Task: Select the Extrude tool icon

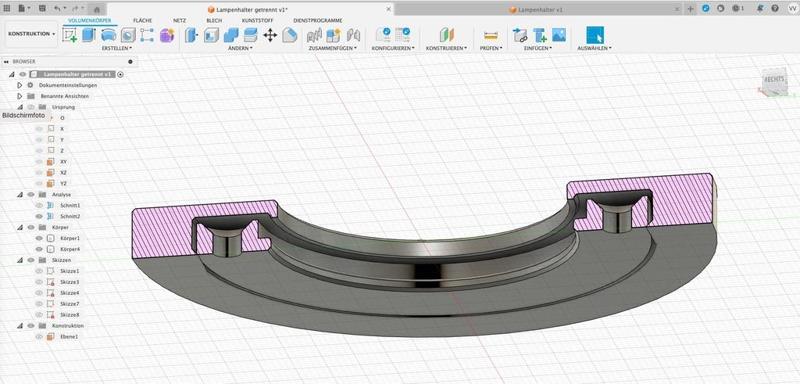Action: click(x=89, y=35)
